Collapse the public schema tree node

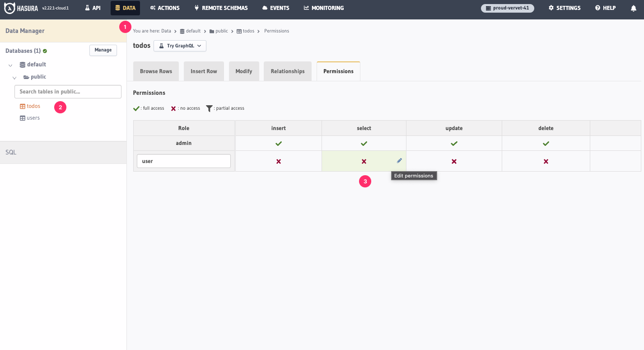14,77
